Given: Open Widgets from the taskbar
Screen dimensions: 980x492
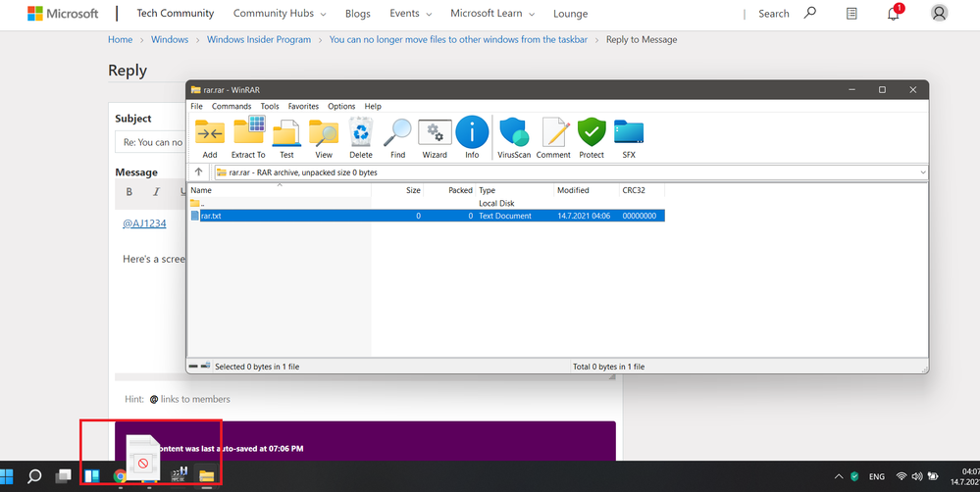Looking at the screenshot, I should pyautogui.click(x=92, y=476).
